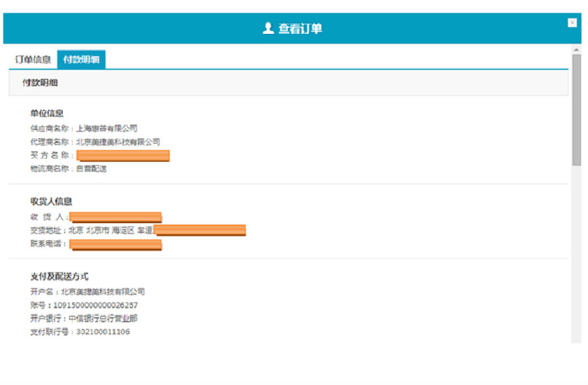Screen dimensions: 588x385
Task: Click the redacted 收货人 name field
Action: pos(115,217)
